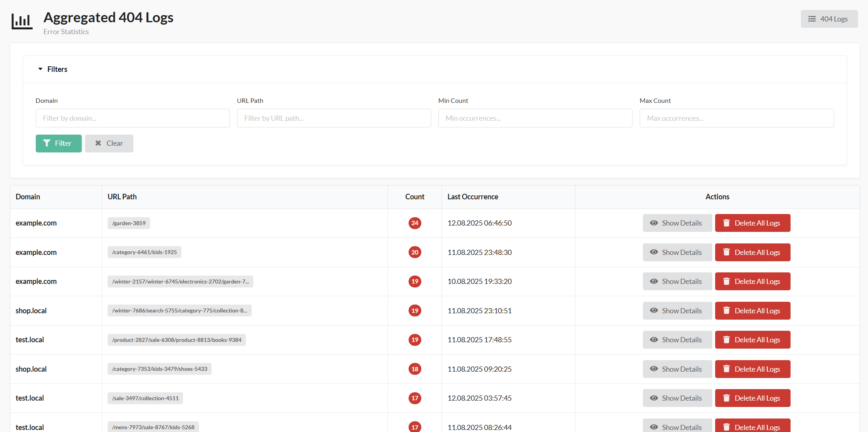
Task: Click eye icon for /product-2827 books-9384 row
Action: 654,340
